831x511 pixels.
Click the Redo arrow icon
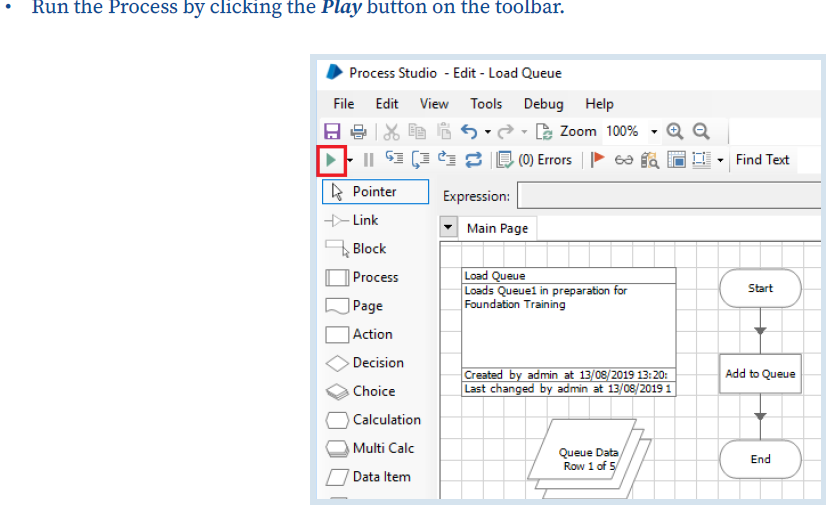tap(506, 131)
